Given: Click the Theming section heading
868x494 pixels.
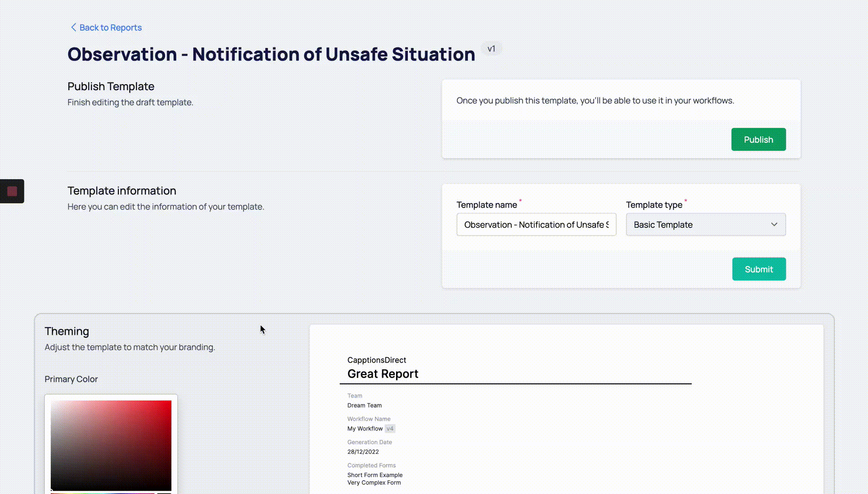Looking at the screenshot, I should (67, 331).
